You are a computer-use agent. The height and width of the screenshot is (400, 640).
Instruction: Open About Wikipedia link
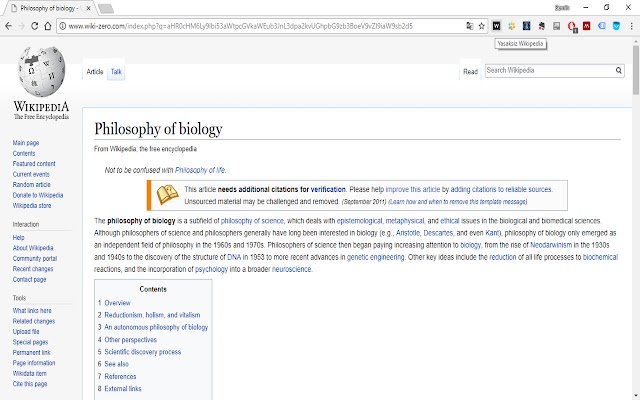point(33,248)
